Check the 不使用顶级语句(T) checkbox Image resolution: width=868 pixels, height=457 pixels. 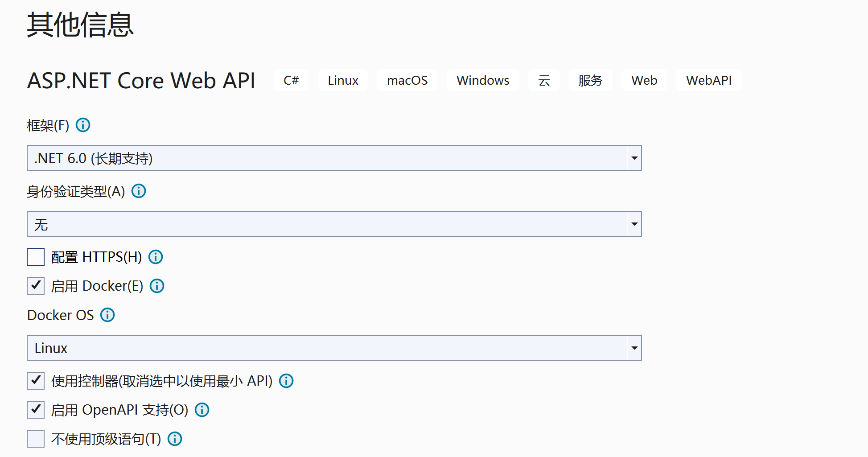click(x=35, y=439)
